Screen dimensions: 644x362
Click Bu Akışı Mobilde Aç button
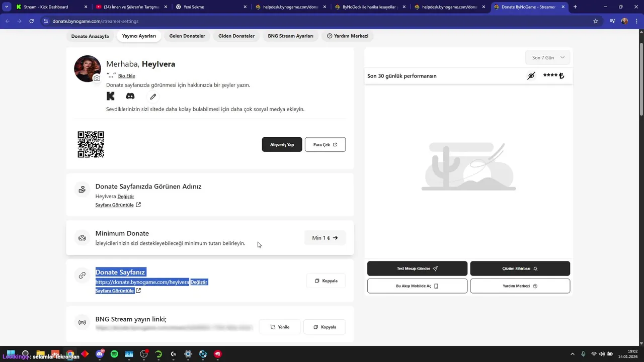pyautogui.click(x=417, y=286)
